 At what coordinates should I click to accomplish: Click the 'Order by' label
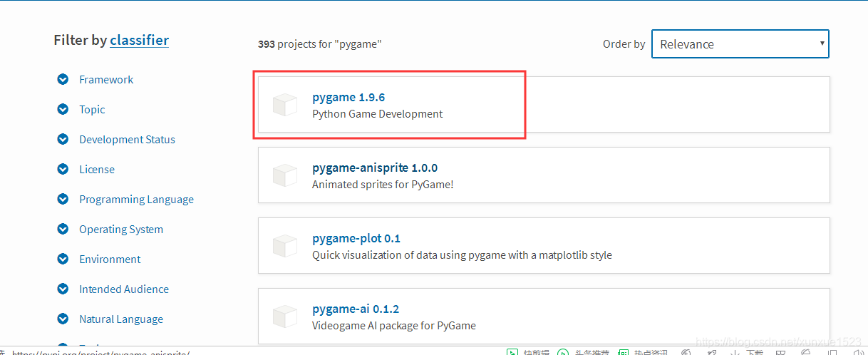coord(624,44)
